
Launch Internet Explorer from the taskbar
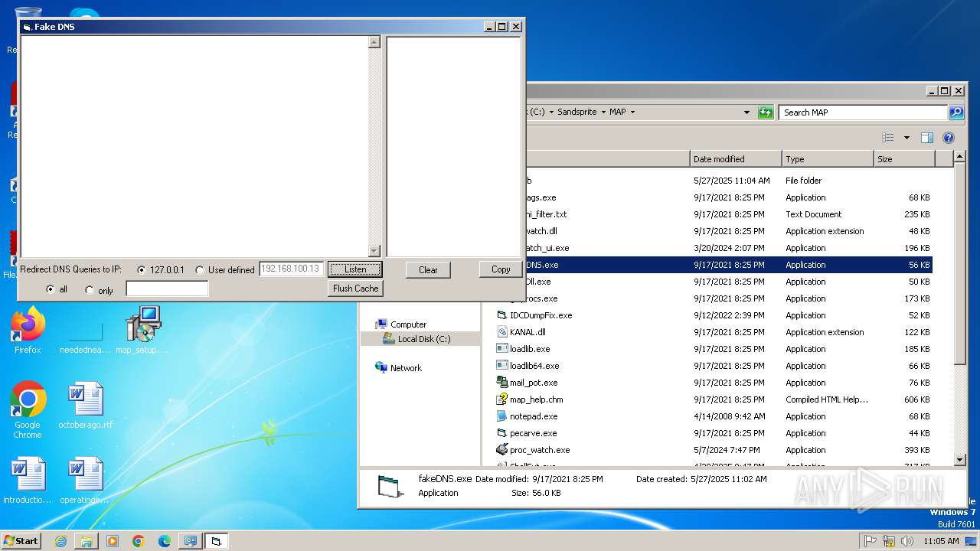(60, 541)
